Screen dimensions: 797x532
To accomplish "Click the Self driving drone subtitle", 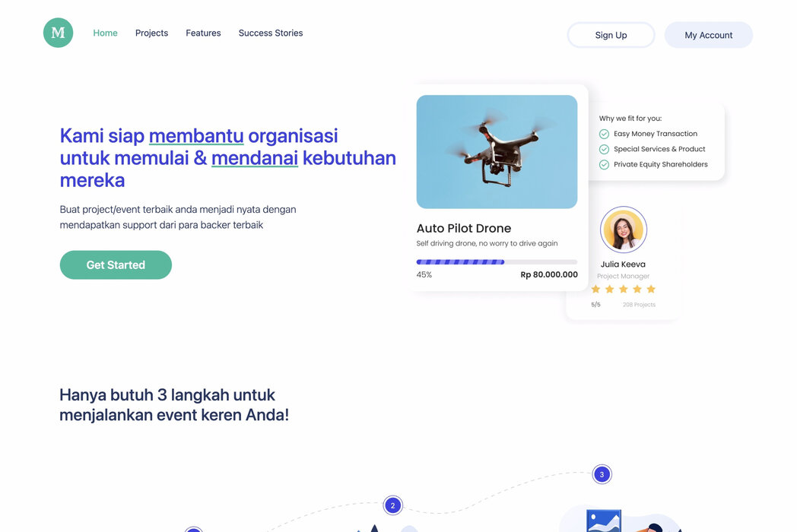I will [x=487, y=243].
